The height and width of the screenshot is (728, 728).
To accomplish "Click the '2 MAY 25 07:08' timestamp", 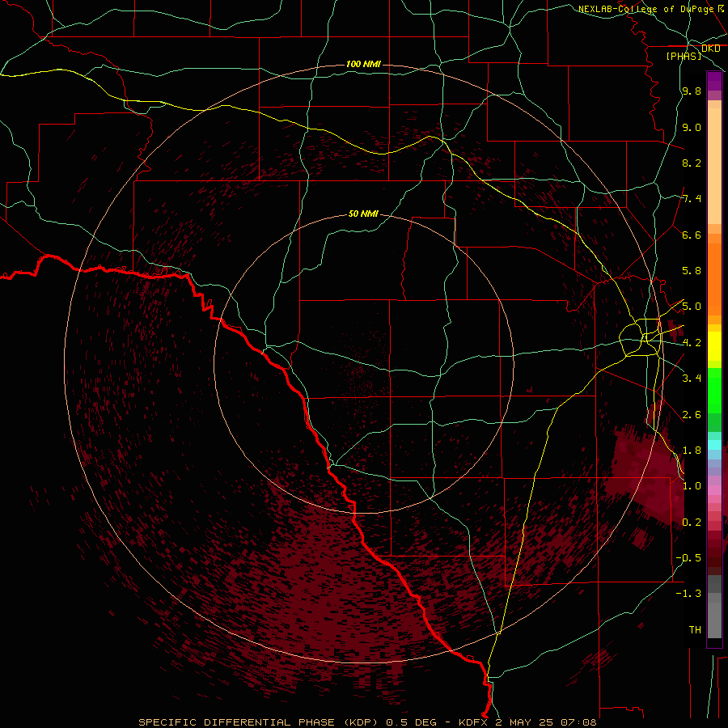I will click(546, 722).
